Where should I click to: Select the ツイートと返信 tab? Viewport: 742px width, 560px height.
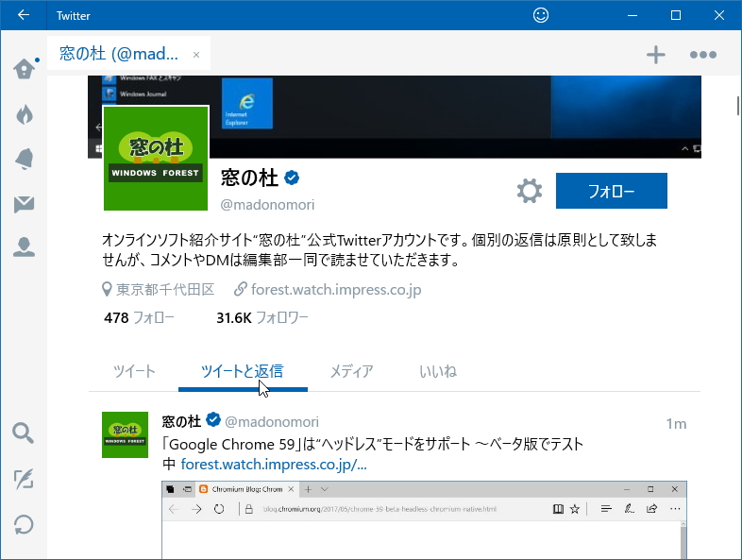point(243,371)
